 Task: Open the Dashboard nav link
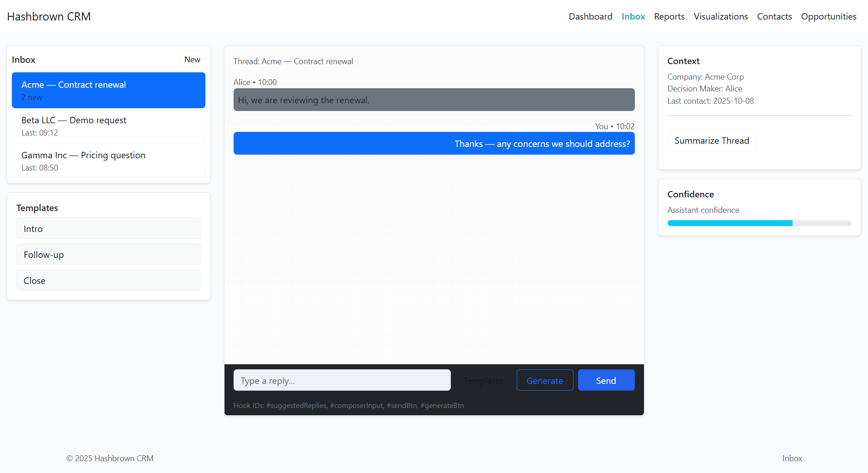590,16
